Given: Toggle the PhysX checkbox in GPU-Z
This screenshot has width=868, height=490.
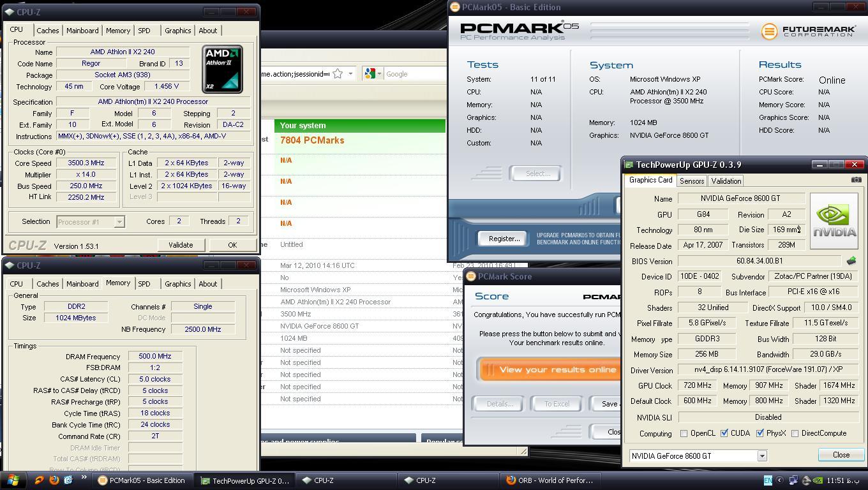Looking at the screenshot, I should pyautogui.click(x=760, y=433).
